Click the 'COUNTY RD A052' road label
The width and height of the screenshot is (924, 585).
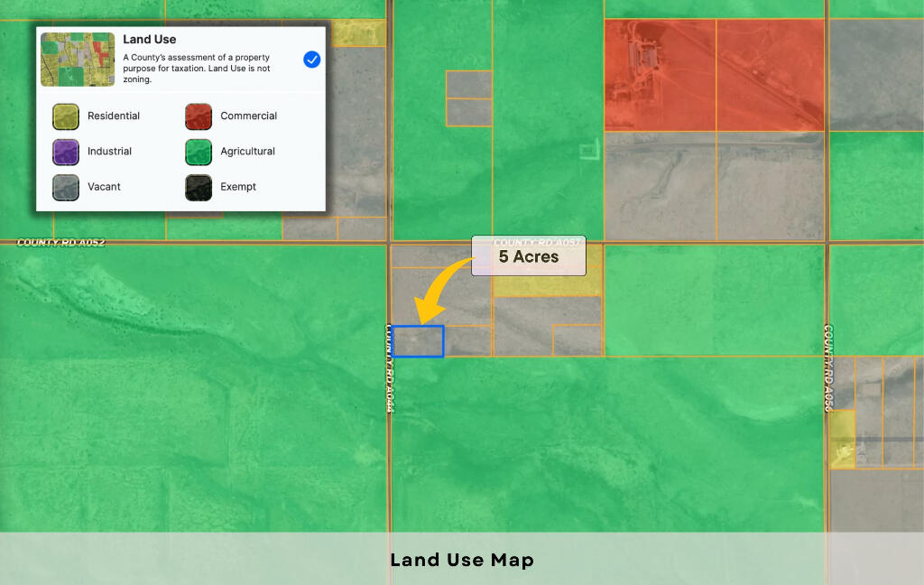(x=60, y=242)
